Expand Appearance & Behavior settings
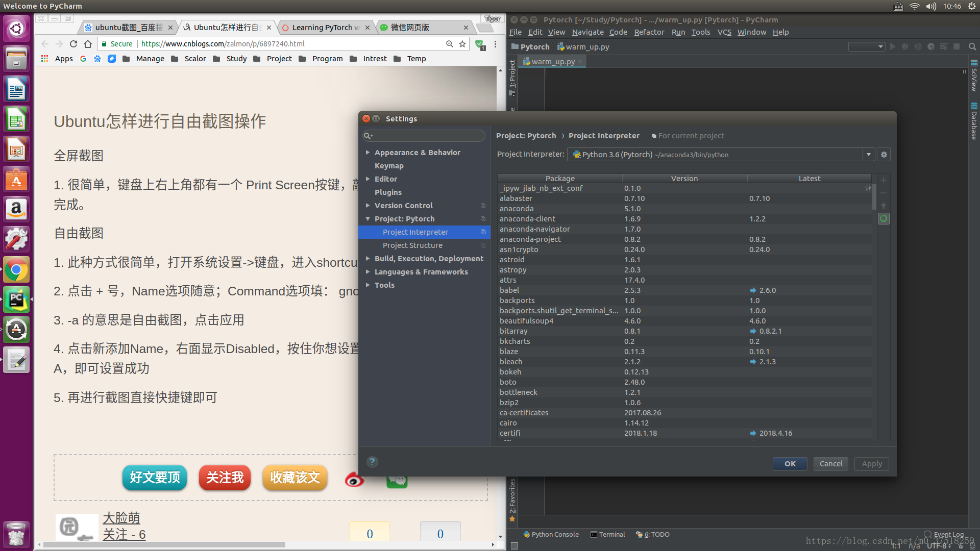 (x=367, y=153)
